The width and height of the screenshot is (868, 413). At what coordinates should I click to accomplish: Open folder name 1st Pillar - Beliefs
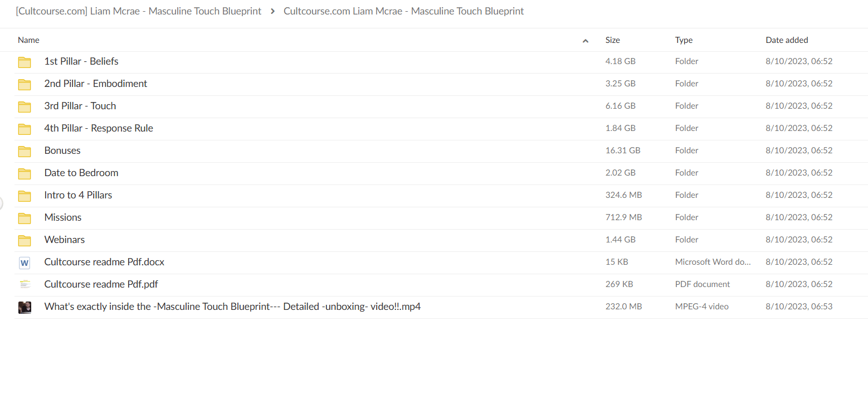click(x=81, y=61)
